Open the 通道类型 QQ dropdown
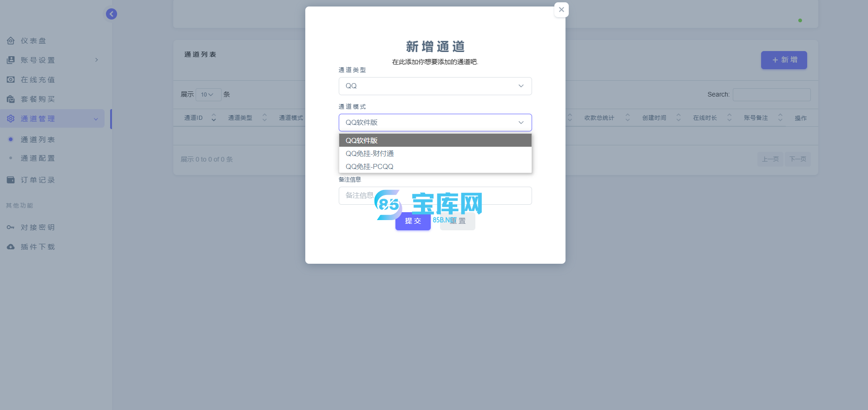Image resolution: width=868 pixels, height=410 pixels. pos(435,86)
